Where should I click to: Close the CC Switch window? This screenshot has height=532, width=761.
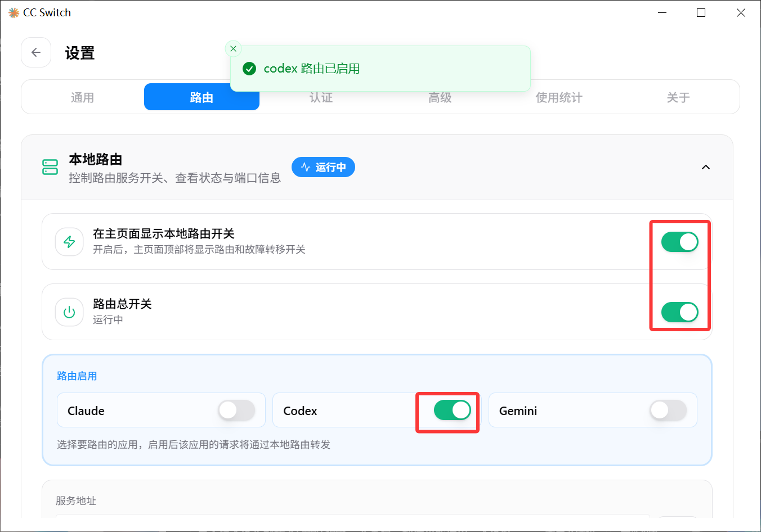[x=741, y=12]
